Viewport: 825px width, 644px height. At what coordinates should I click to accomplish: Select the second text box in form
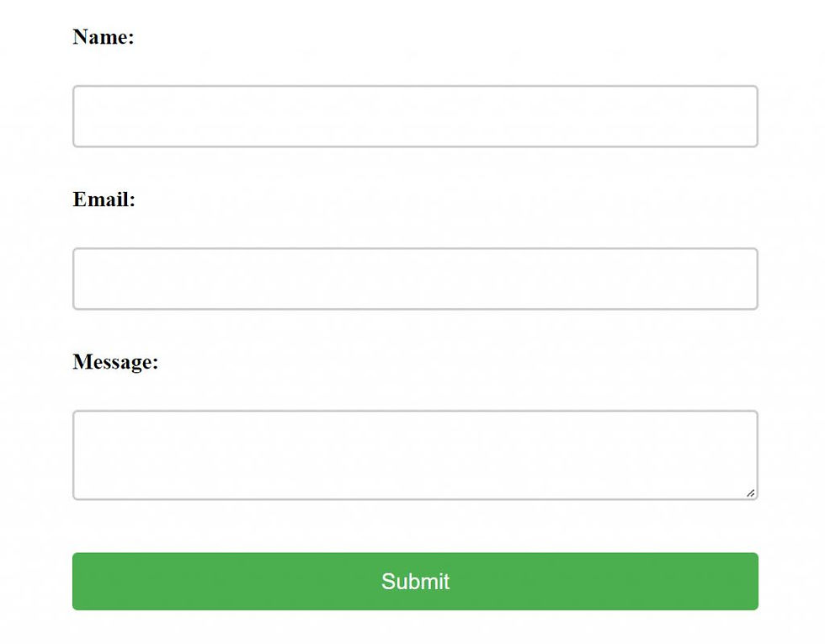415,279
